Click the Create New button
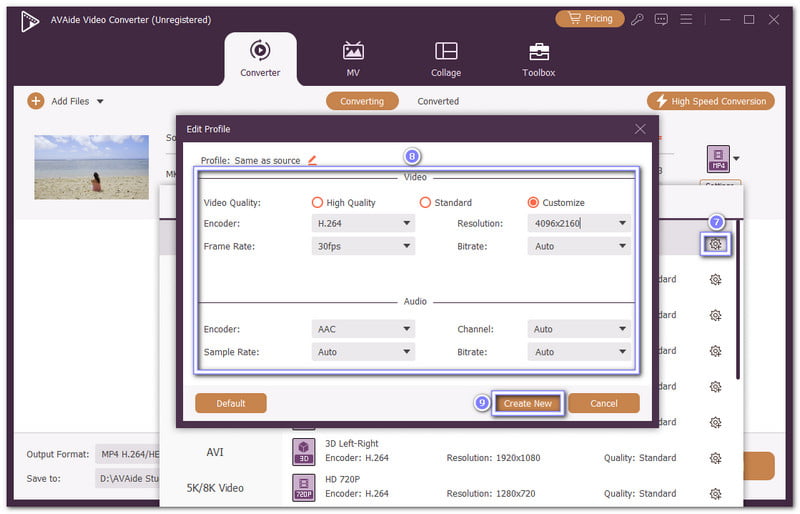The height and width of the screenshot is (514, 800). tap(528, 403)
